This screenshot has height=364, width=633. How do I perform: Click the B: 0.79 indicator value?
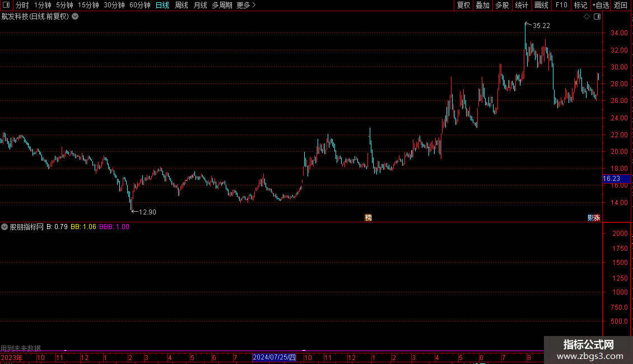click(57, 227)
